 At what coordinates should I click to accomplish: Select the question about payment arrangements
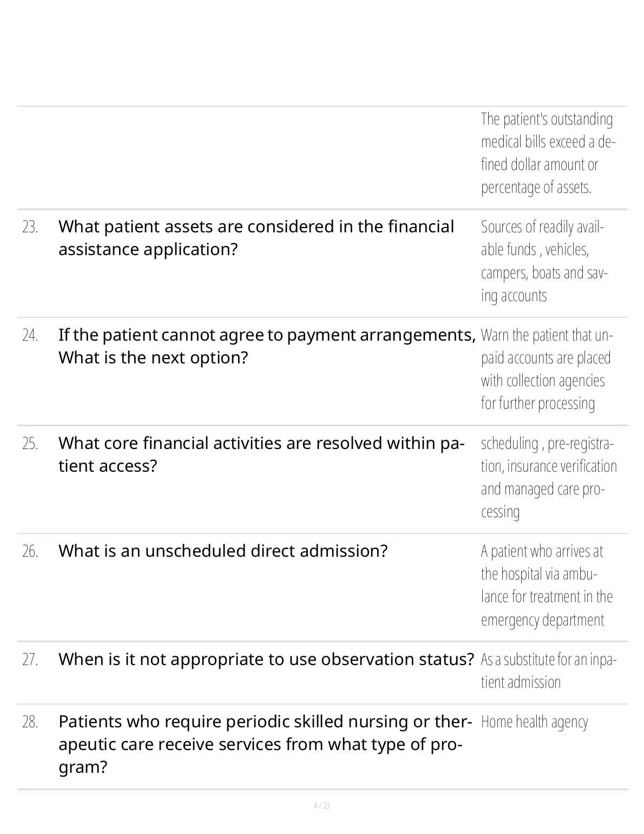[x=266, y=346]
